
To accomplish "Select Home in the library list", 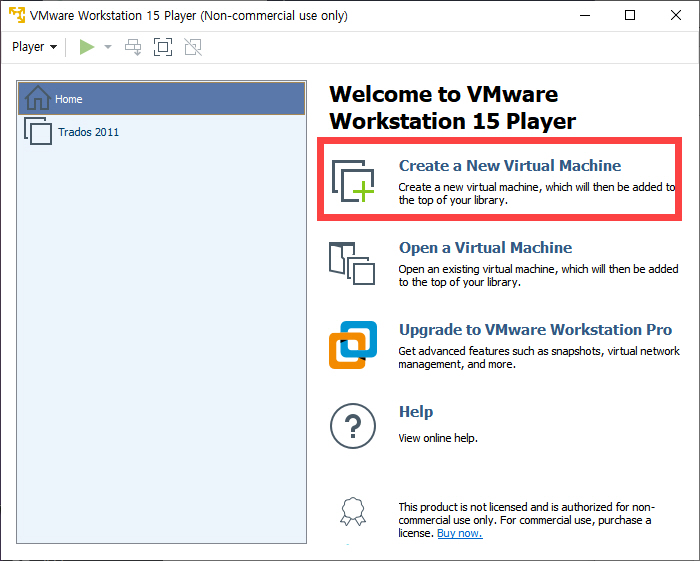I will pos(162,99).
